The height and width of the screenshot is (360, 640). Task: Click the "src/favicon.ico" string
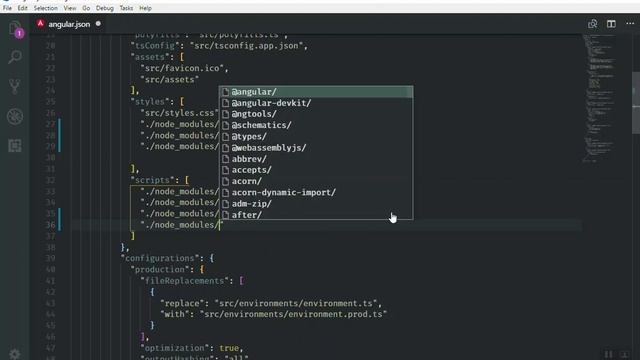[x=182, y=68]
